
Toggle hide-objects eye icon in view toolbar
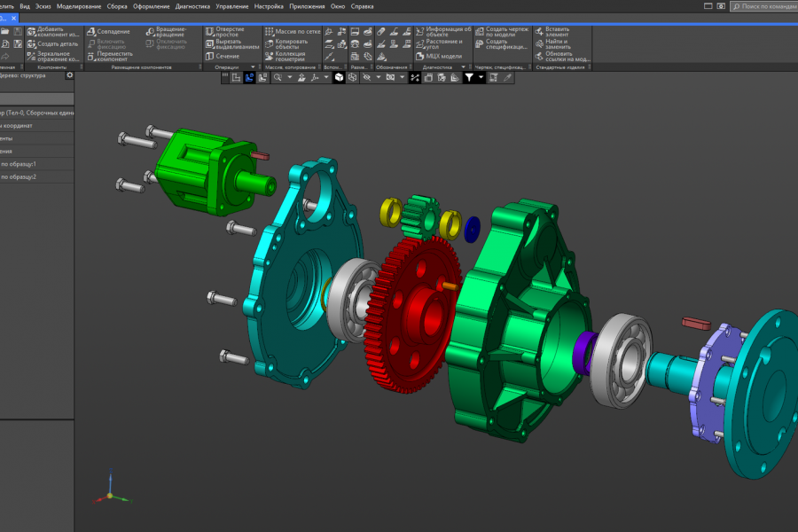366,77
